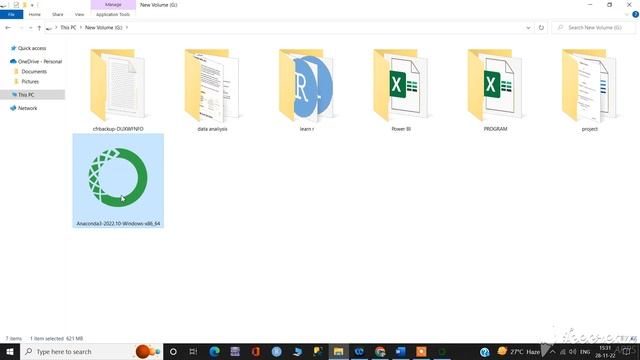Open orange app icon on taskbar
Image resolution: width=640 pixels, height=360 pixels.
click(421, 351)
